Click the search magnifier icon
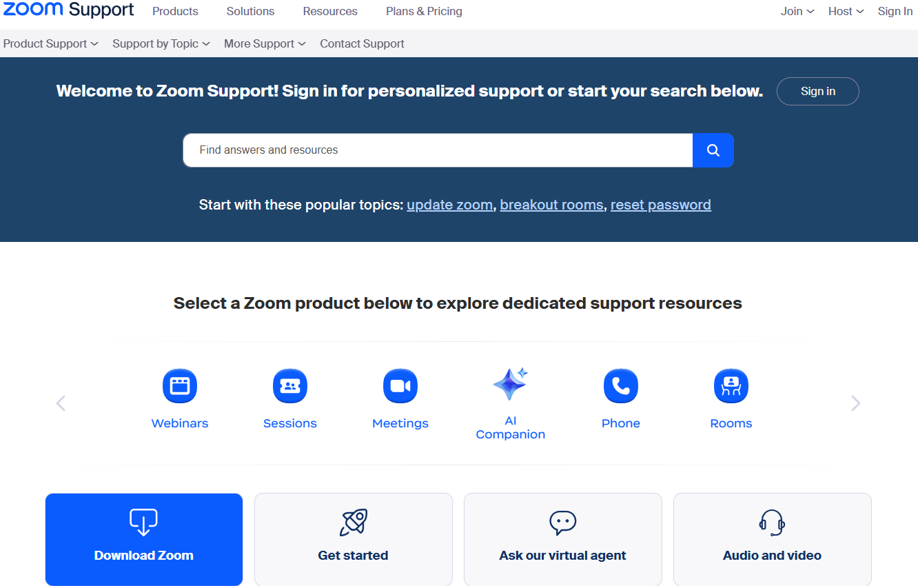 tap(713, 150)
